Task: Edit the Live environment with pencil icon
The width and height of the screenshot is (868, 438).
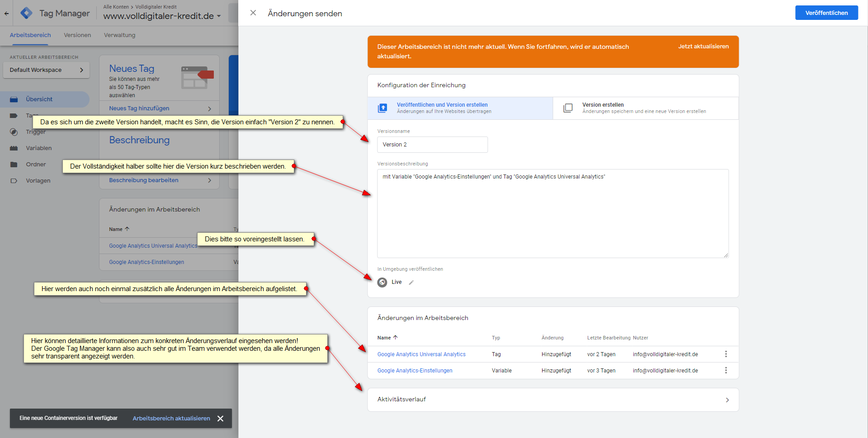Action: [411, 283]
